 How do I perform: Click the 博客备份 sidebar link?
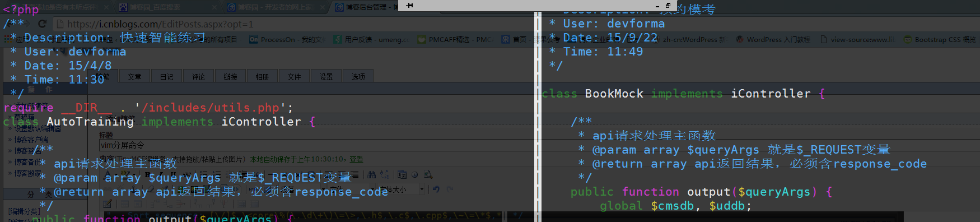[27, 162]
